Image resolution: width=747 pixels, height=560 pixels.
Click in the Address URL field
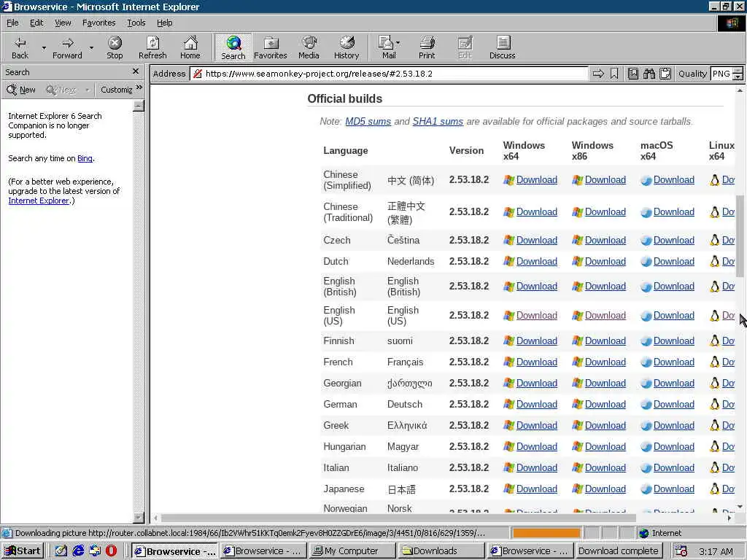(x=389, y=74)
